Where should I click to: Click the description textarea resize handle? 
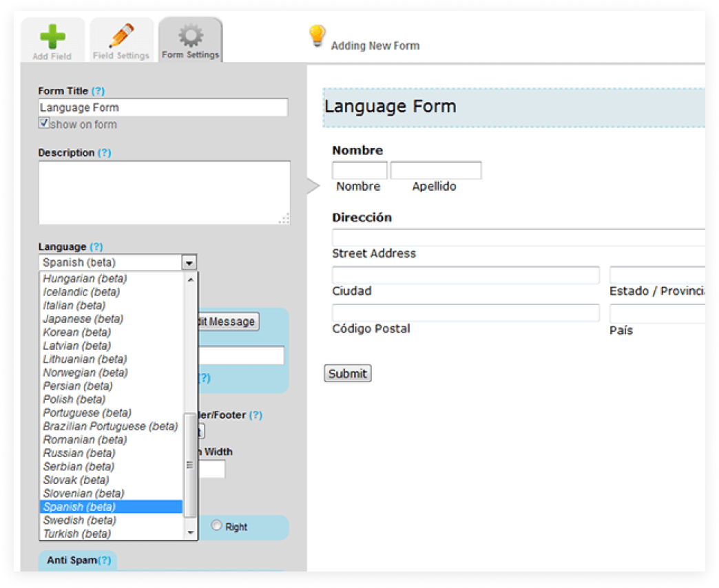(x=284, y=219)
